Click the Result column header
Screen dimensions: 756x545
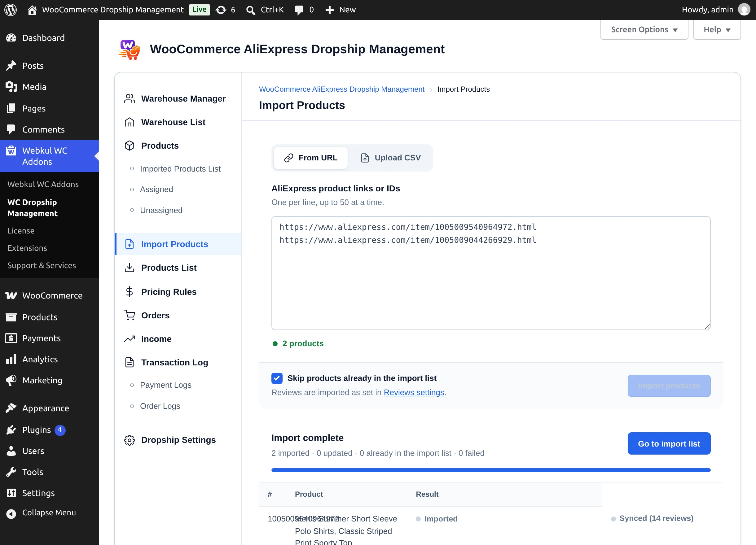pyautogui.click(x=427, y=494)
